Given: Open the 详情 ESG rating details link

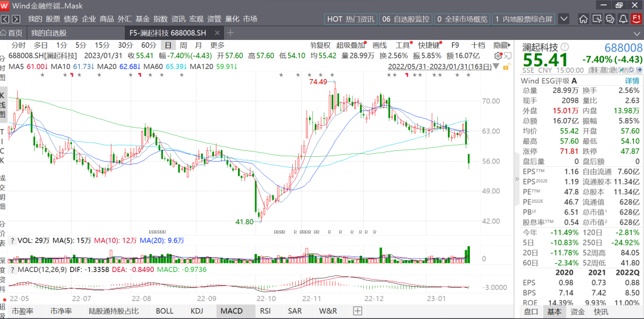Looking at the screenshot, I should (x=632, y=81).
